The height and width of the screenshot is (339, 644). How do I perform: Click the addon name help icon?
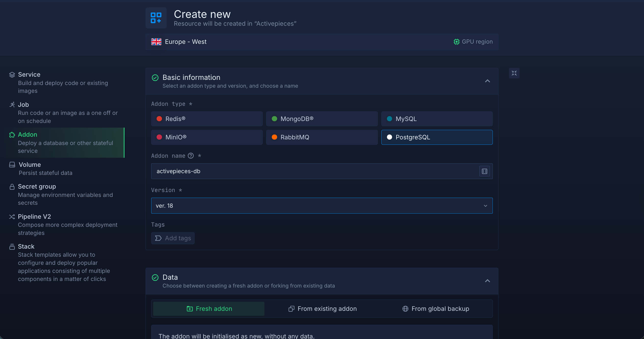[x=191, y=156]
